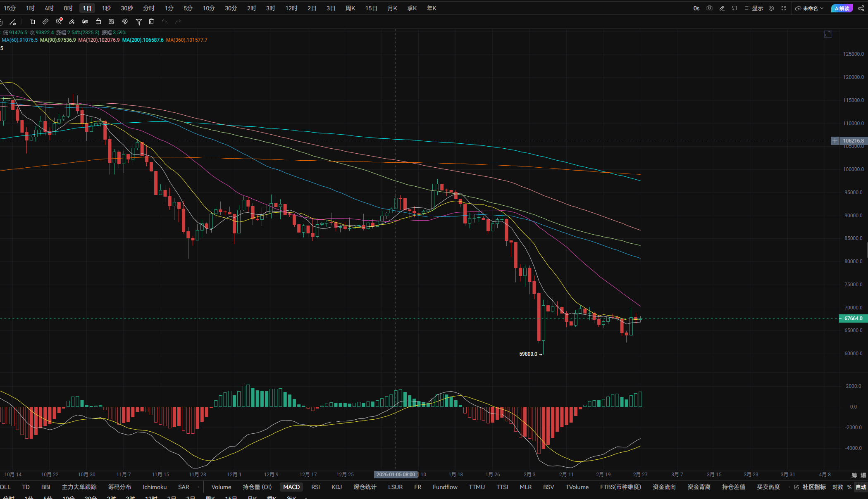This screenshot has height=499, width=868.
Task: Click the 社区指标 community indicators link
Action: tap(813, 487)
